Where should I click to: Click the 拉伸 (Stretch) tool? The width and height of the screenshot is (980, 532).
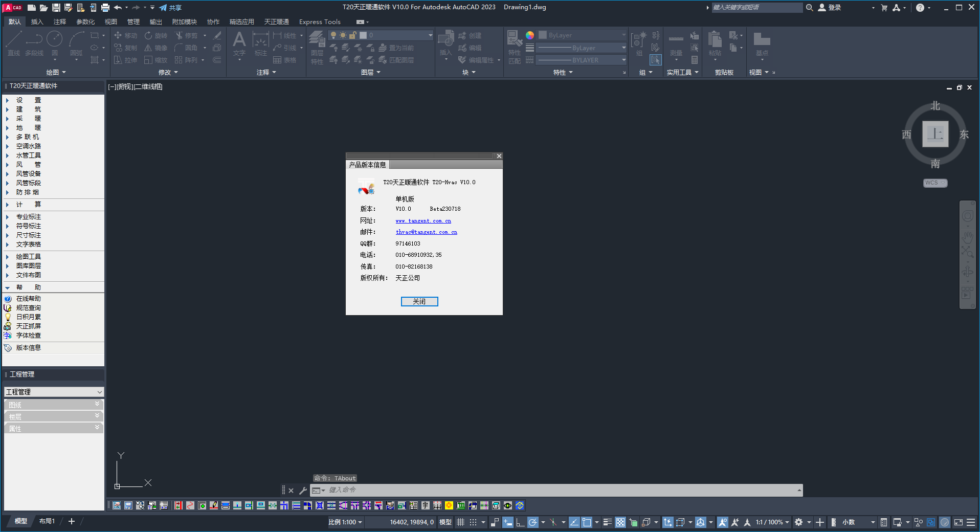[x=126, y=60]
